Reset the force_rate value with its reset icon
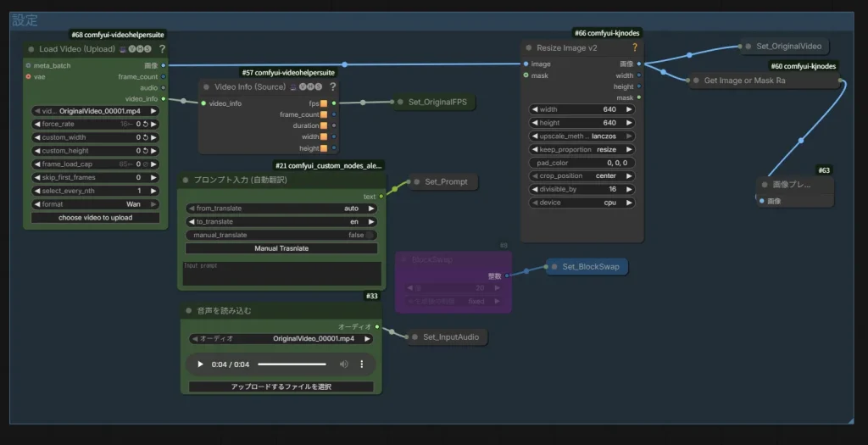868x445 pixels. pyautogui.click(x=145, y=124)
